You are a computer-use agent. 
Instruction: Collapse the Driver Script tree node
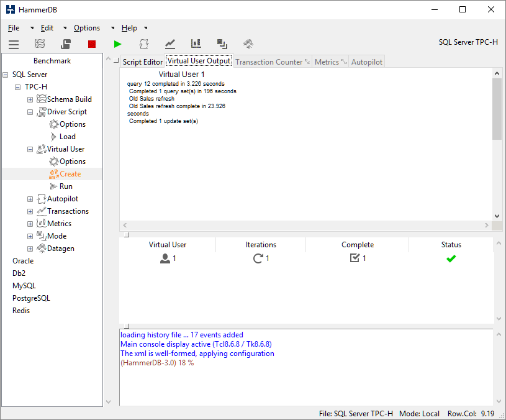click(30, 112)
